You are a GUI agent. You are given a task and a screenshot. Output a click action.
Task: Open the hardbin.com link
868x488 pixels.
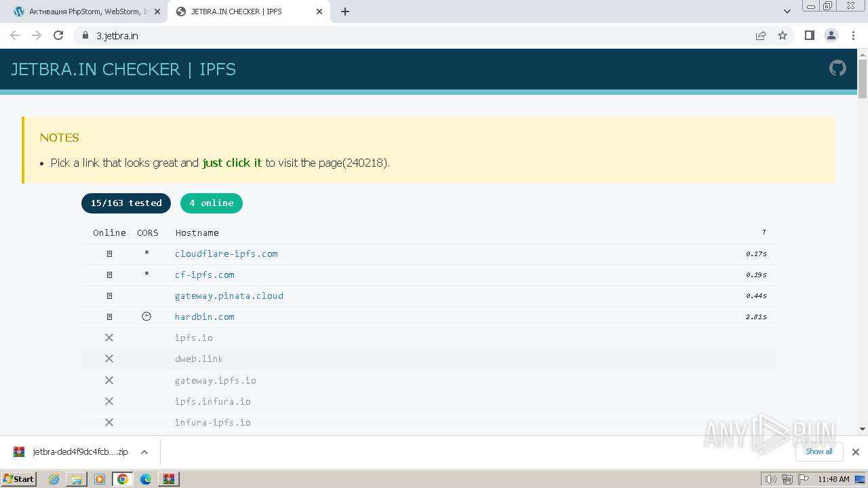205,317
